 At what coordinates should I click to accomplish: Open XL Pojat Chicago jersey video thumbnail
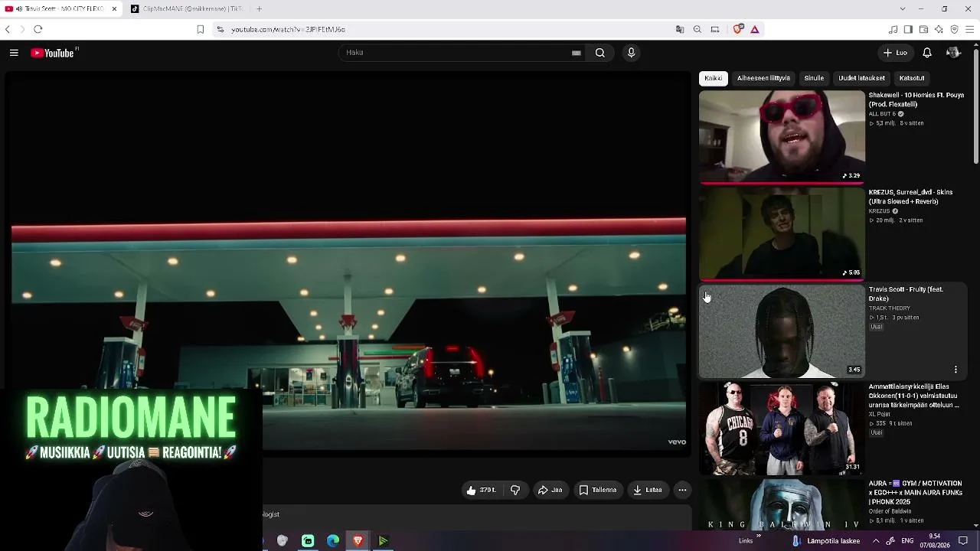[x=782, y=429]
